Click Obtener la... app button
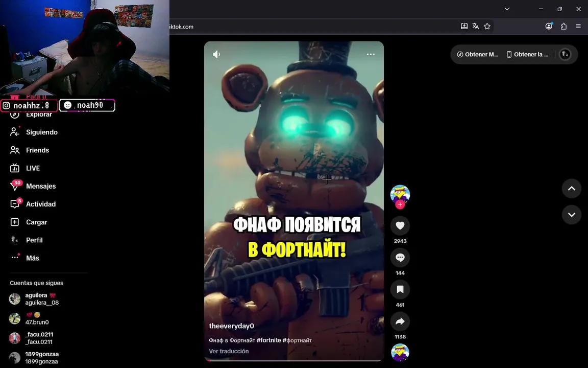Viewport: 588px width, 368px height. coord(527,55)
